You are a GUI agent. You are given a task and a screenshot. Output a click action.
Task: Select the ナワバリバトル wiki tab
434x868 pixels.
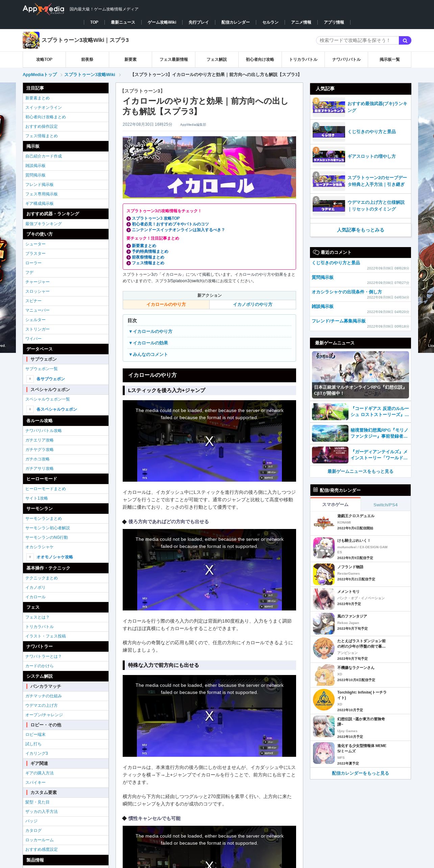coord(346,59)
